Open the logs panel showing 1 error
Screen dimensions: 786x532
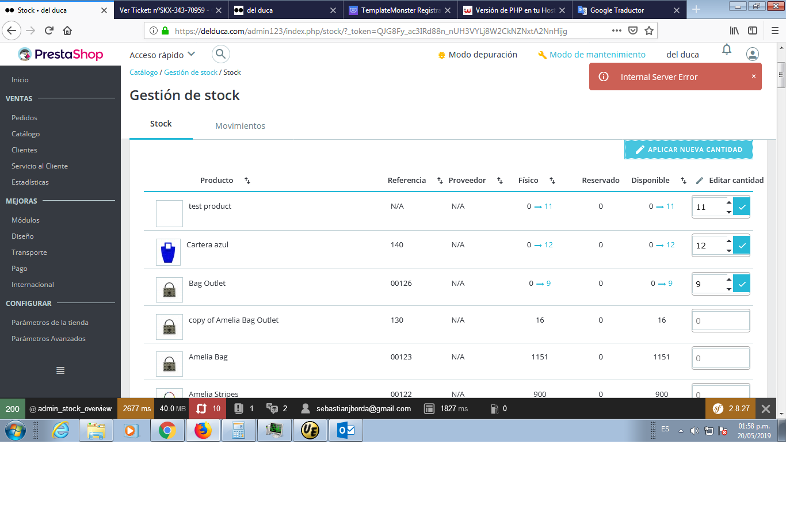click(244, 409)
